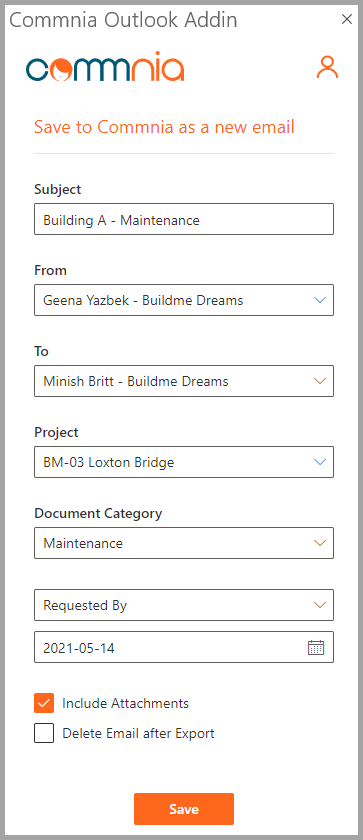Expand the From dropdown arrow
The image size is (363, 840).
pyautogui.click(x=320, y=300)
